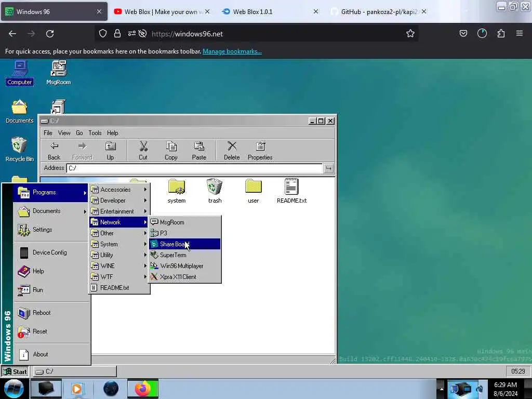Expand the Accessories programs submenu
The height and width of the screenshot is (399, 532).
[x=119, y=190]
